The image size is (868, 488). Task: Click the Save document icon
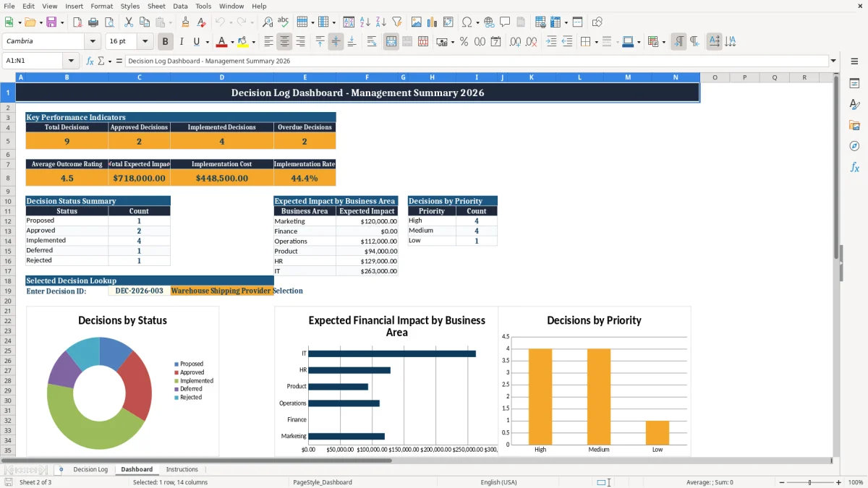click(x=51, y=22)
